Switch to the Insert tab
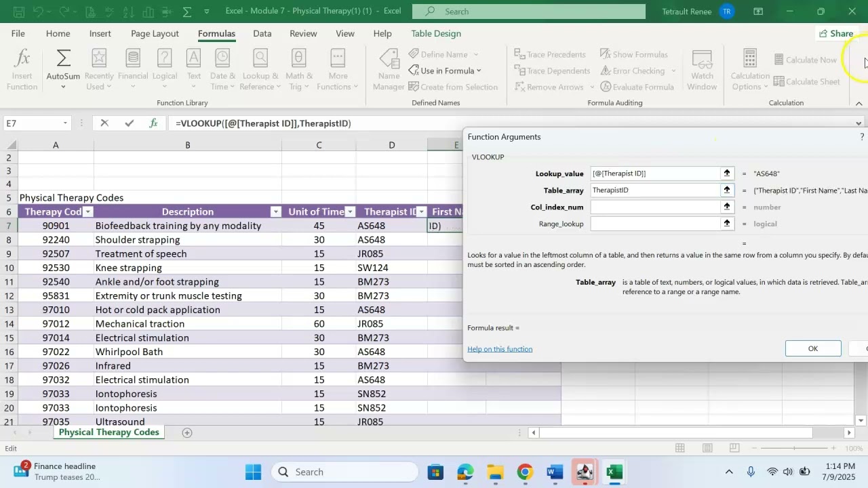 point(100,33)
